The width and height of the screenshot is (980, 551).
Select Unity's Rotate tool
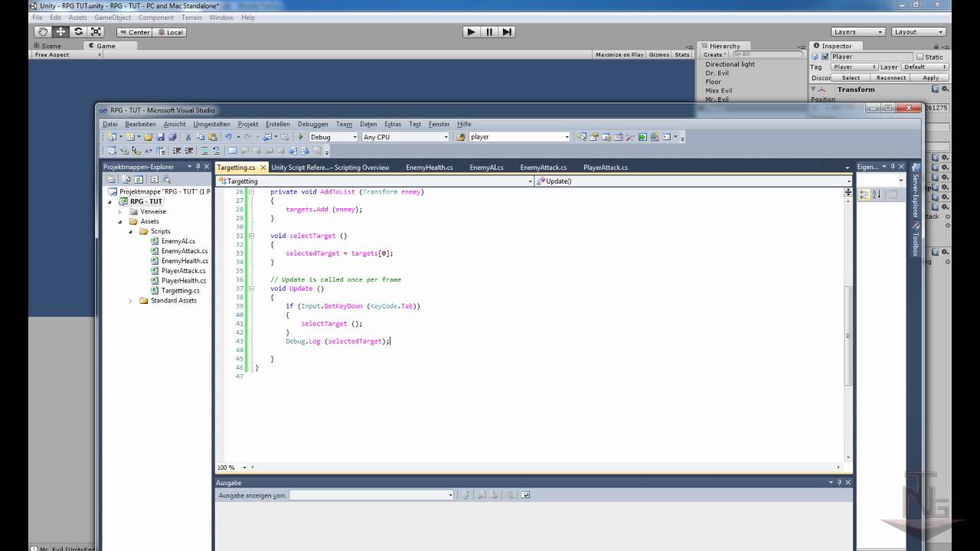point(78,31)
